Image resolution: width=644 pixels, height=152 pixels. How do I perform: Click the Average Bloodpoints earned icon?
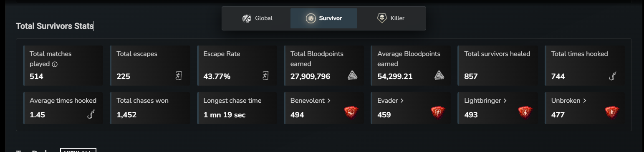[x=439, y=75]
